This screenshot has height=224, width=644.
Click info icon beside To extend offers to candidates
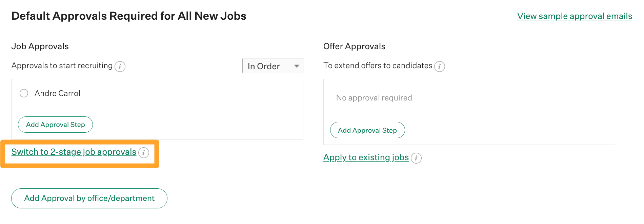click(440, 66)
